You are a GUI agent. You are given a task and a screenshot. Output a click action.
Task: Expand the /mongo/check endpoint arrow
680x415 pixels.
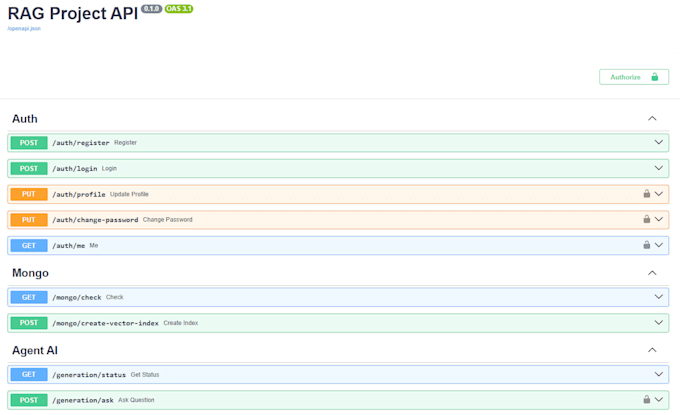(x=659, y=297)
